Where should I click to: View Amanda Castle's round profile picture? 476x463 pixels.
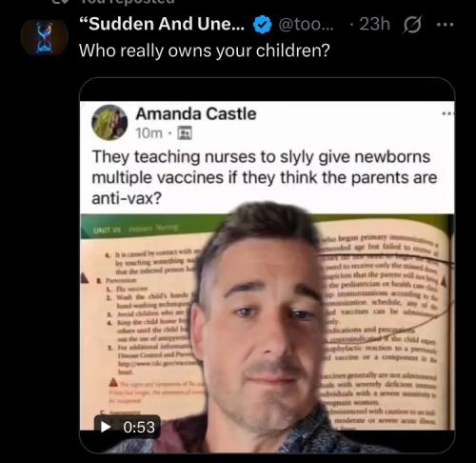pos(109,122)
